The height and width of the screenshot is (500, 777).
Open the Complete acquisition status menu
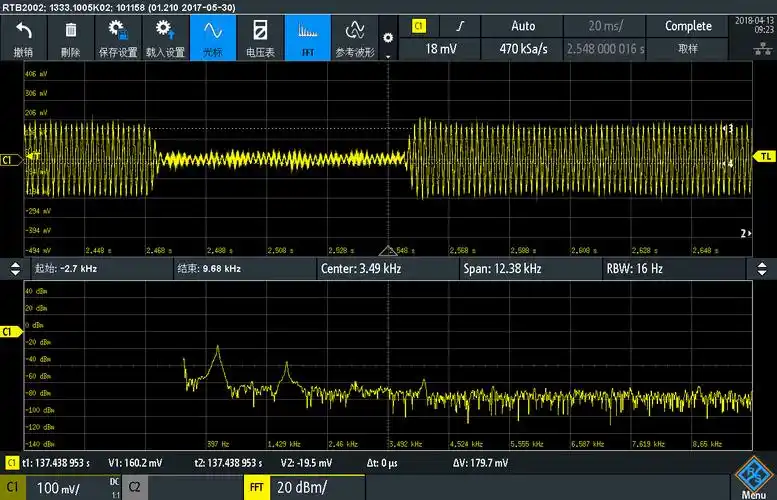[688, 26]
